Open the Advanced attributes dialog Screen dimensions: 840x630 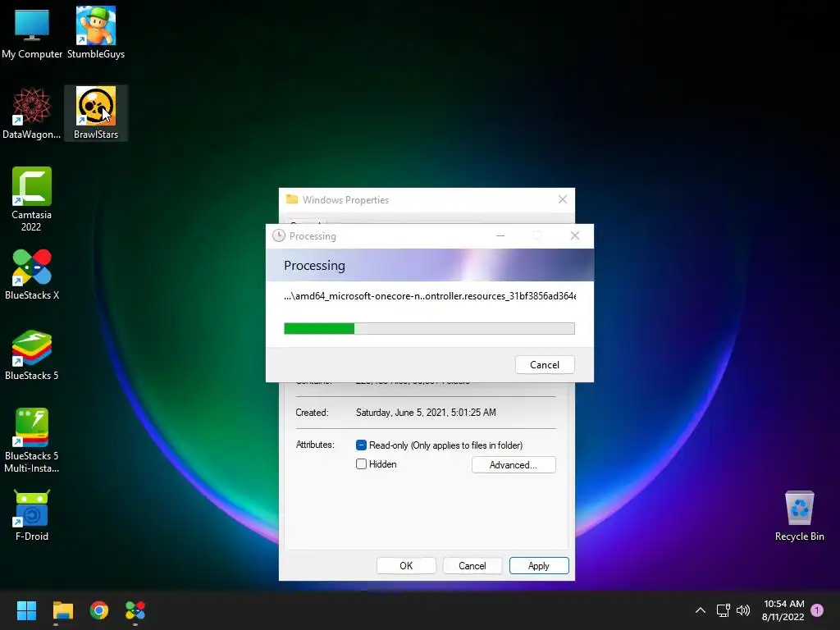tap(514, 465)
